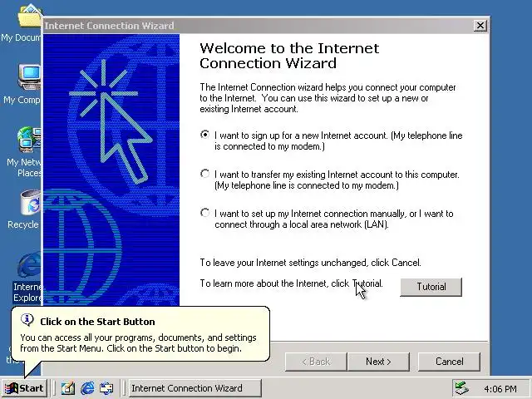The image size is (532, 399).
Task: Choose set up connection manually or LAN
Action: (x=205, y=213)
